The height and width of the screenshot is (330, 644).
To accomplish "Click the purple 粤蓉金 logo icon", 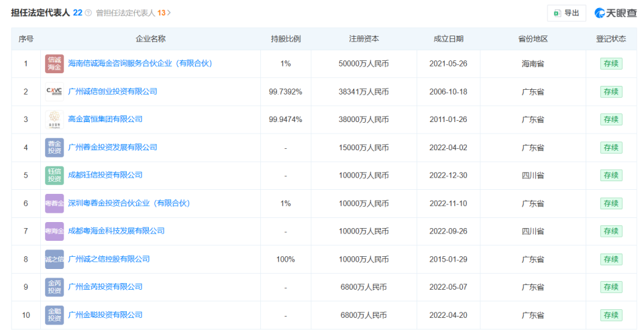I will [x=54, y=203].
